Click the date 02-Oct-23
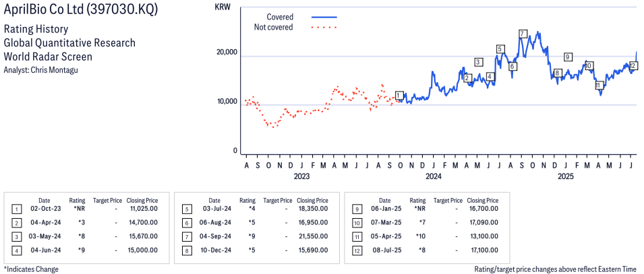The image size is (644, 274). click(46, 209)
